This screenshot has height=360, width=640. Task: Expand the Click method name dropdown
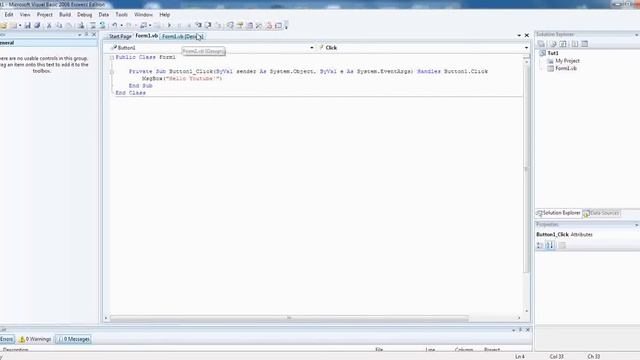click(526, 48)
